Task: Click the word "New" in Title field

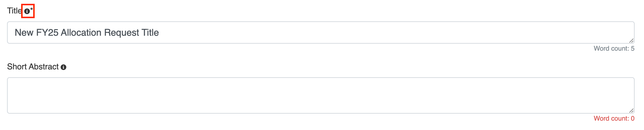Action: (24, 32)
